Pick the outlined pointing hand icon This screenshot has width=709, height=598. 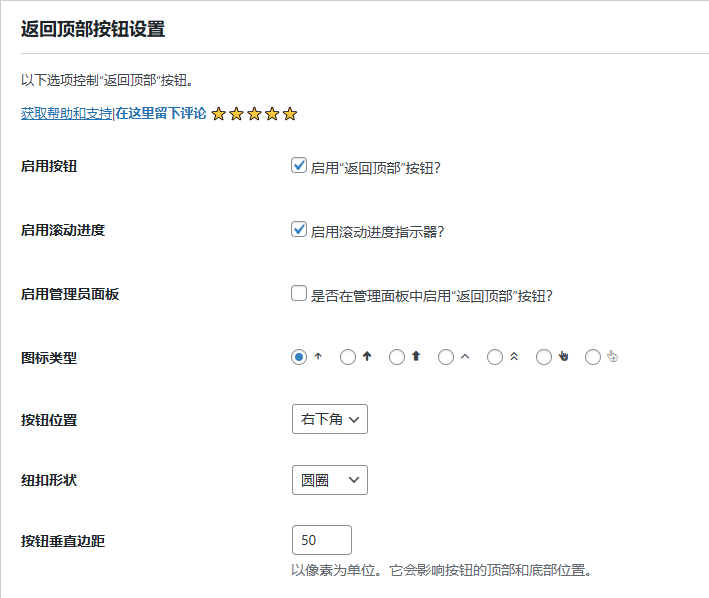[x=593, y=357]
